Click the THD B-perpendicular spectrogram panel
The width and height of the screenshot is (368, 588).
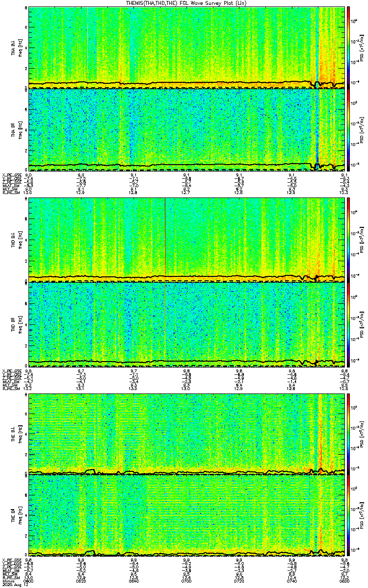pos(187,240)
